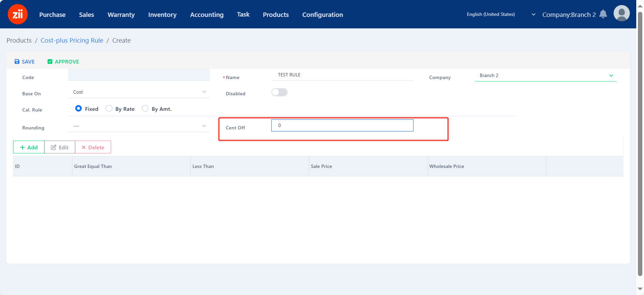Open the language selector dropdown
The height and width of the screenshot is (295, 644).
(501, 14)
